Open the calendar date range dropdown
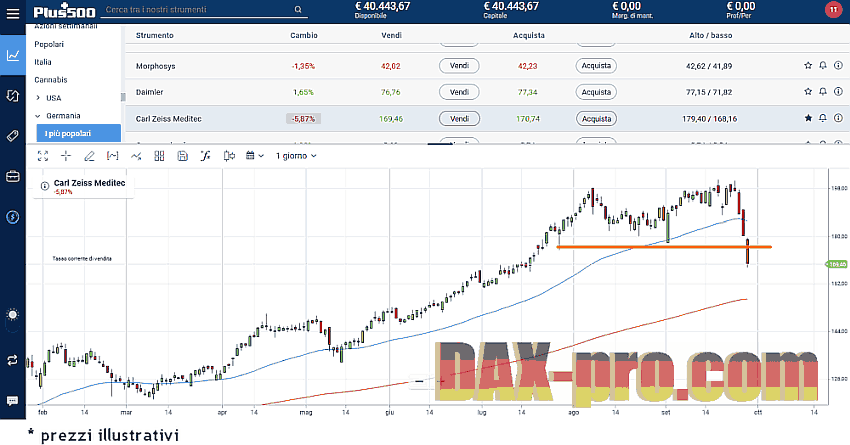Viewport: 850px width, 445px height. pos(254,156)
